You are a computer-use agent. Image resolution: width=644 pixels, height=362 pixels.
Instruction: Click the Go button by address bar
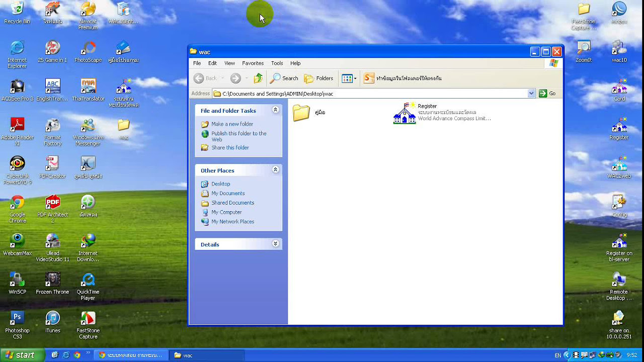tap(547, 94)
